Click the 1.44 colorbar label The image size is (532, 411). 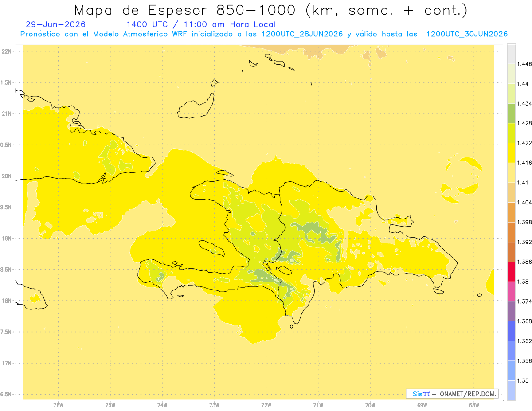[523, 83]
